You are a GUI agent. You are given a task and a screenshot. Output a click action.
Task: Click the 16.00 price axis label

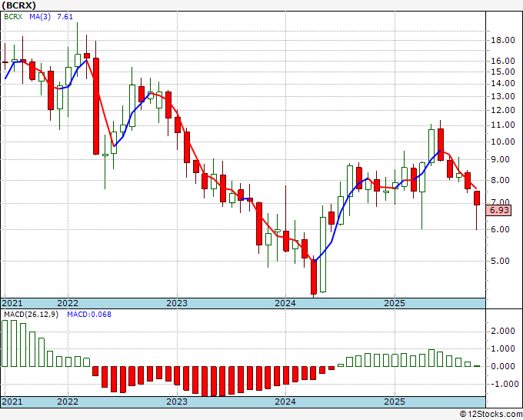pyautogui.click(x=503, y=61)
